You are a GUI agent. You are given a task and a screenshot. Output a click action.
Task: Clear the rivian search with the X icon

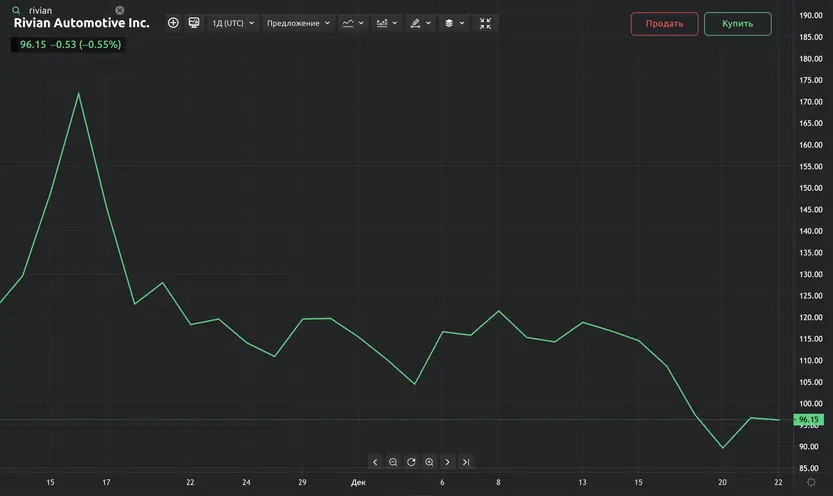point(120,10)
